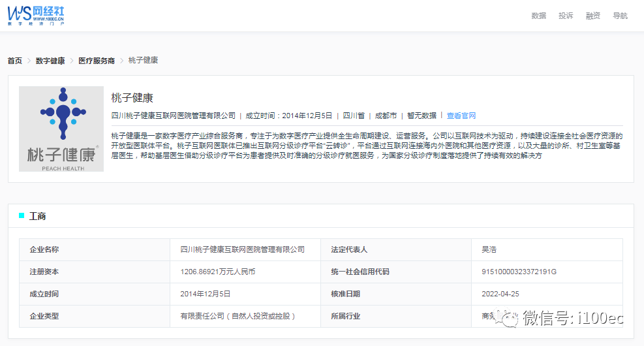Click the legal representative name 吴浩
Screen dimensions: 644x346
tap(489, 249)
